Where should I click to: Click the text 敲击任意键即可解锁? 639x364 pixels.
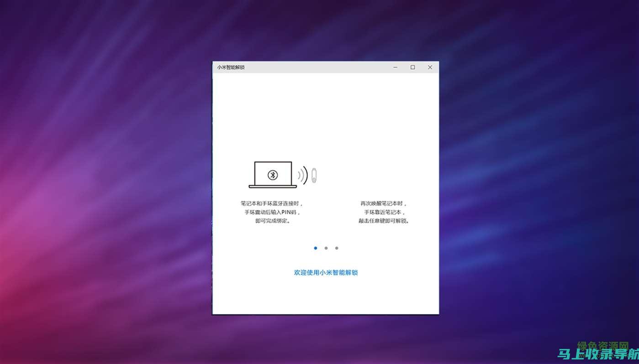(x=384, y=221)
